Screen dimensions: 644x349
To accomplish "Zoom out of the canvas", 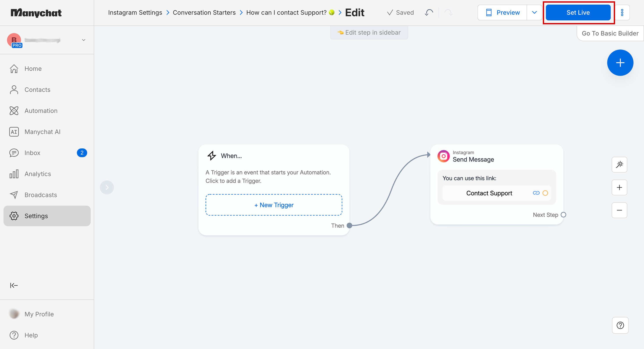I will [619, 210].
